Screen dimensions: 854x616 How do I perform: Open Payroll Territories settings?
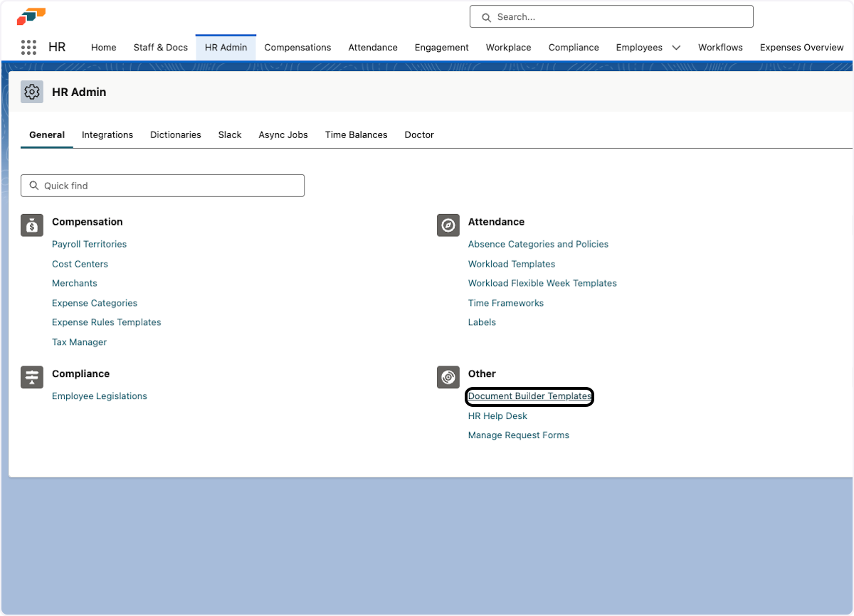89,244
